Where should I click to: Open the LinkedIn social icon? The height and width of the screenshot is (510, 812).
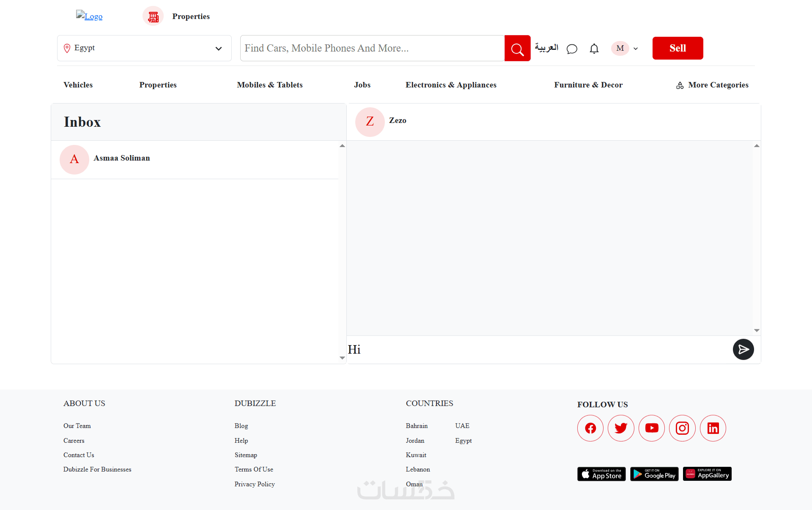click(713, 428)
